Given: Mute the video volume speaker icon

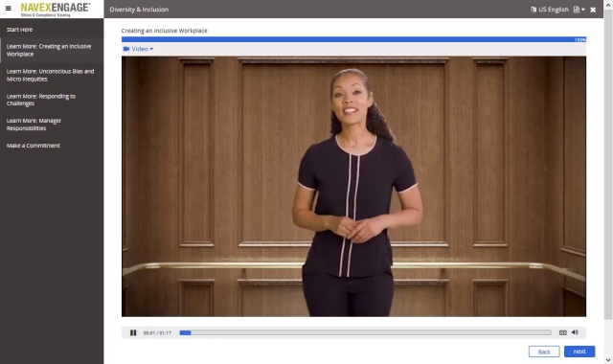Looking at the screenshot, I should 575,332.
